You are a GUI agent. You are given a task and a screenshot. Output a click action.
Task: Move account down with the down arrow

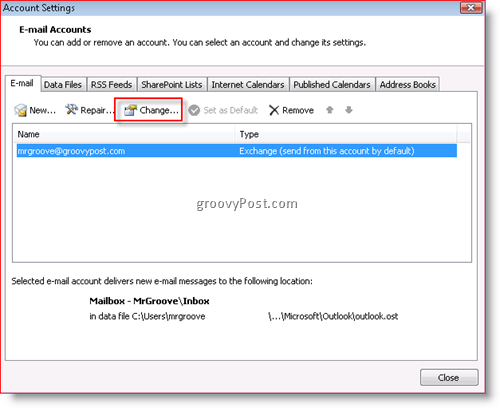(x=349, y=110)
